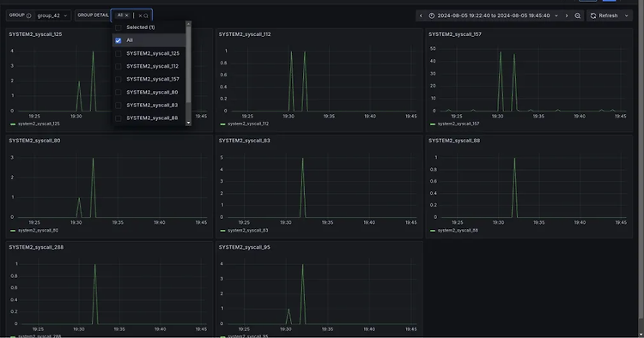Toggle the 'Selected (1)' checkbox
This screenshot has width=644, height=338.
pos(118,27)
